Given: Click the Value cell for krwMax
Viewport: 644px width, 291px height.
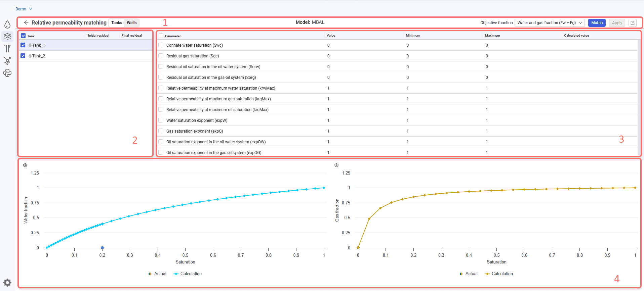Looking at the screenshot, I should click(364, 88).
